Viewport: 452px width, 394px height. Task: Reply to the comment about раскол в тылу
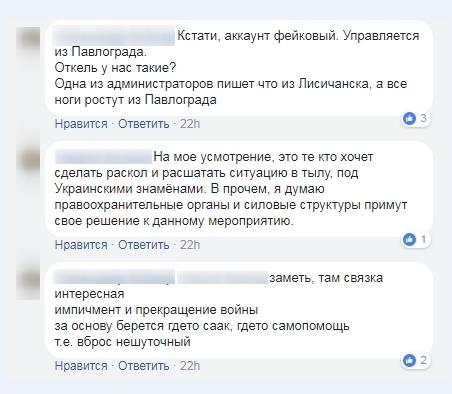tap(144, 245)
